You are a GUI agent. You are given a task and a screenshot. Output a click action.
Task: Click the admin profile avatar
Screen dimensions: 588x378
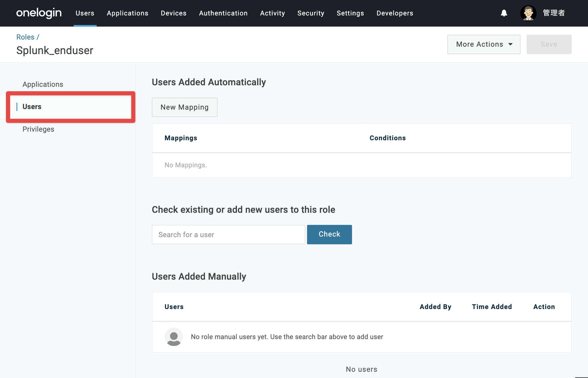528,13
